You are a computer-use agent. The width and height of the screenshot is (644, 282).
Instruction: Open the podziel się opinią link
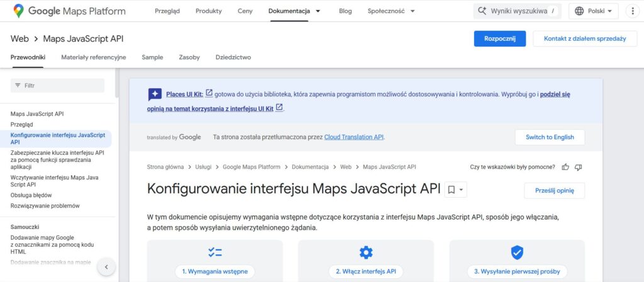click(x=555, y=94)
